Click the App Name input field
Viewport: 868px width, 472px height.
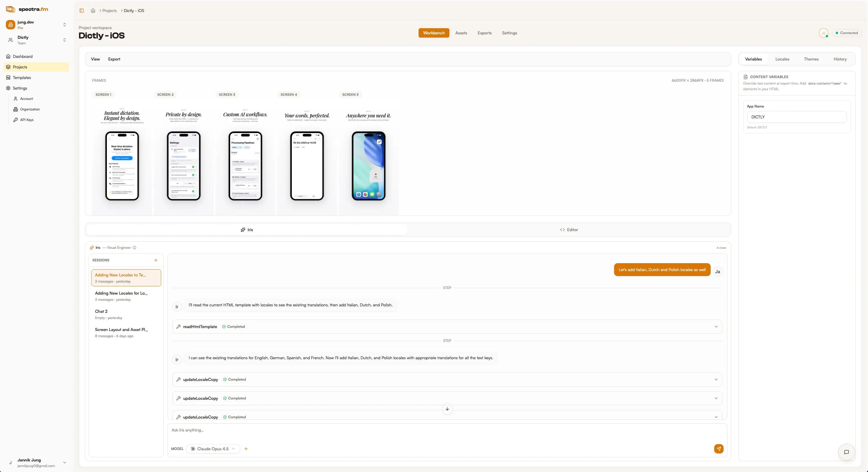coord(797,117)
